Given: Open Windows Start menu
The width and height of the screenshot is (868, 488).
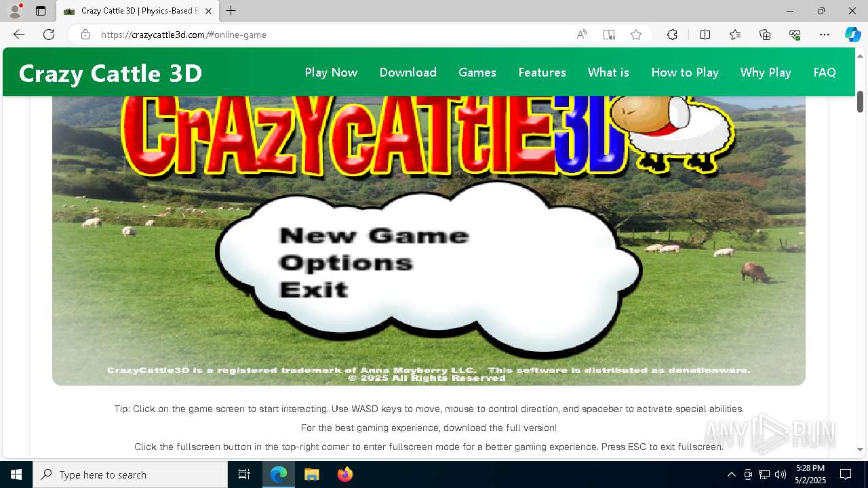Looking at the screenshot, I should 16,474.
